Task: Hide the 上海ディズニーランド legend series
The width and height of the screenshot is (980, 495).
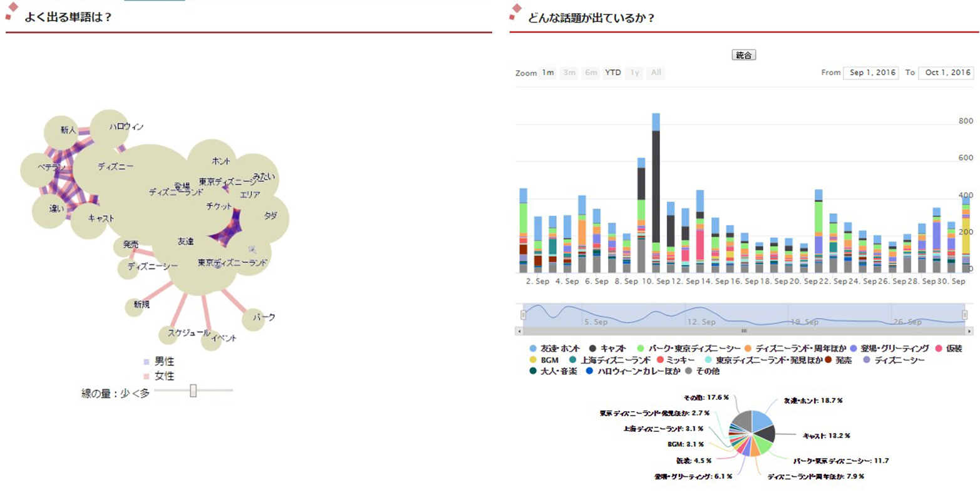Action: pyautogui.click(x=611, y=360)
